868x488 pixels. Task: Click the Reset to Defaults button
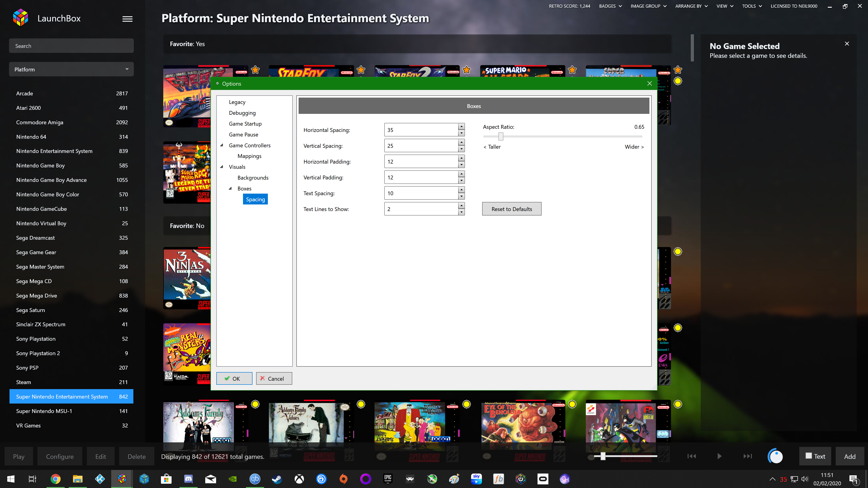click(512, 209)
